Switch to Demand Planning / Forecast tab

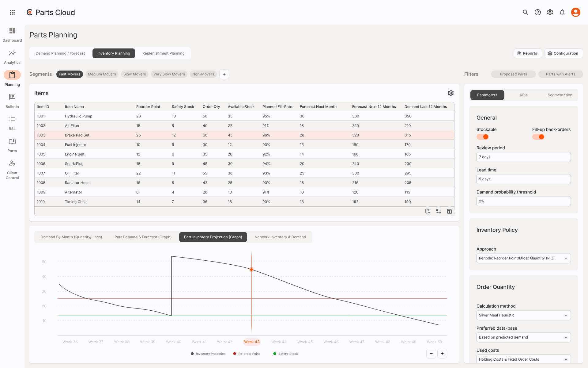tap(60, 53)
